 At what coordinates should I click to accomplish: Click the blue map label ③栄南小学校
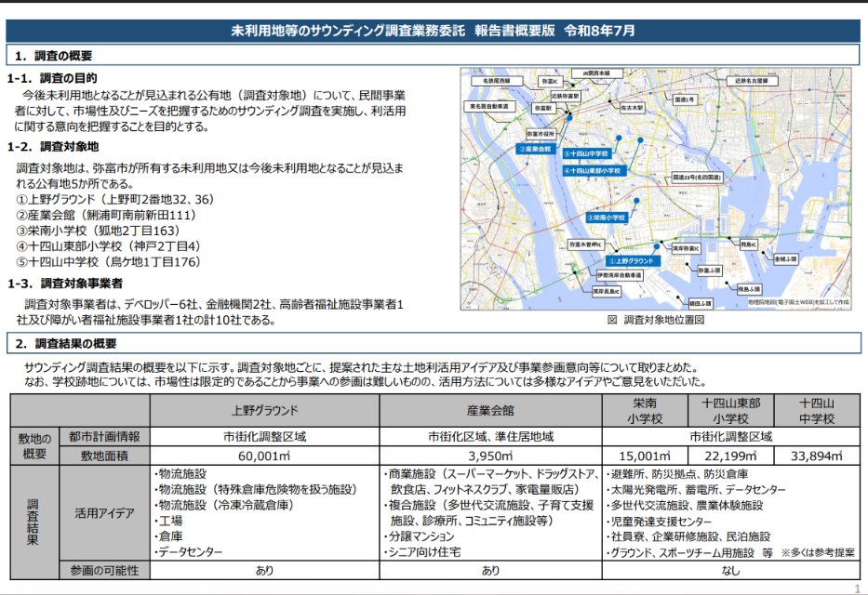coord(608,218)
